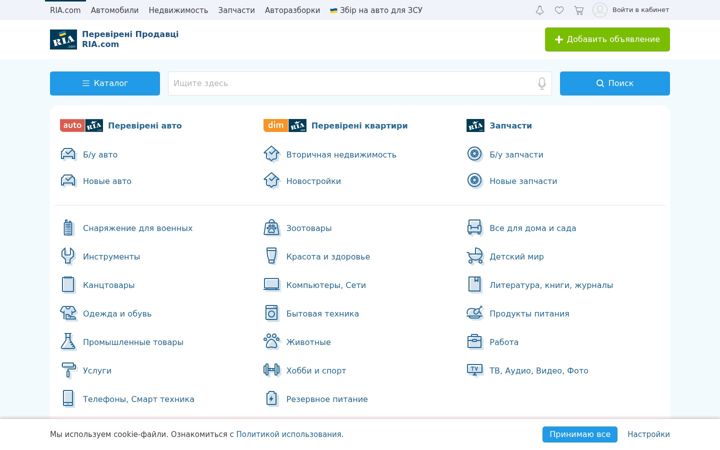Viewport: 720px width, 450px height.
Task: Accept cookies with Принимаю все
Action: [x=579, y=434]
